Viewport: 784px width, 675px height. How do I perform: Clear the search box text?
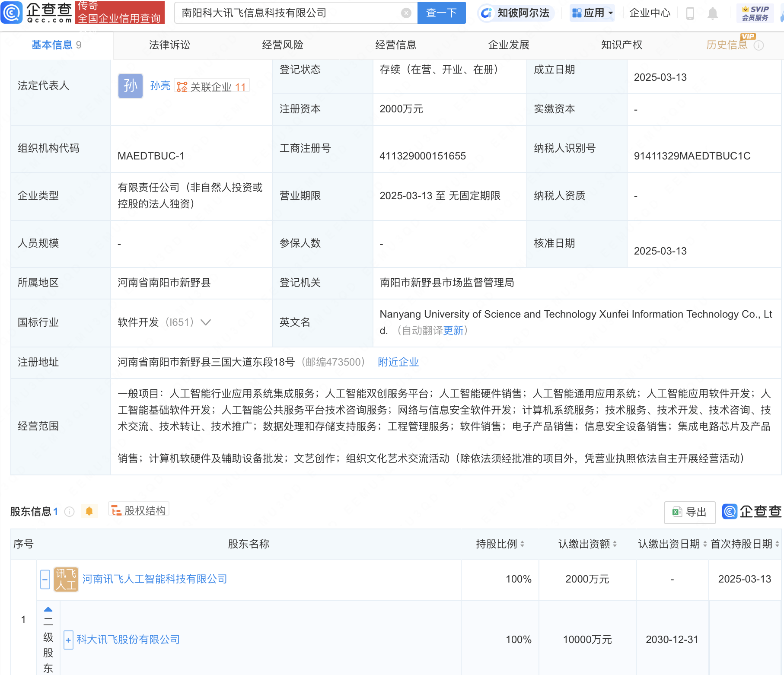click(406, 13)
